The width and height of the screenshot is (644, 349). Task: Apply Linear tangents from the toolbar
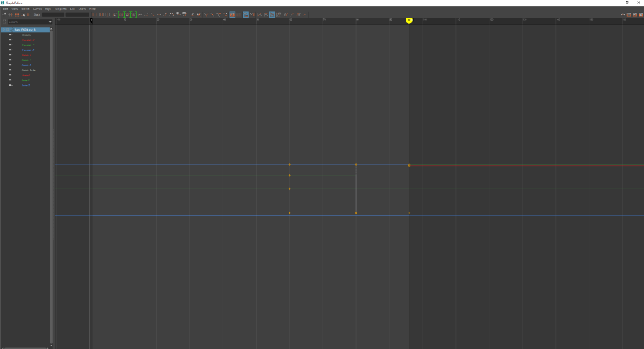point(152,14)
